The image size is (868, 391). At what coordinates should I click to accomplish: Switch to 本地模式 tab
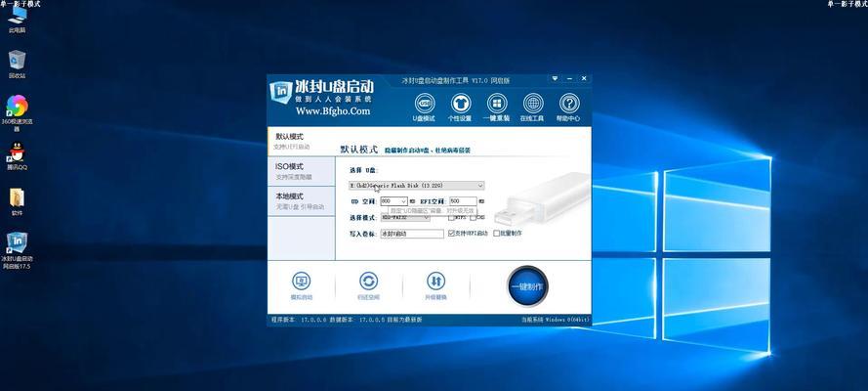coord(301,200)
